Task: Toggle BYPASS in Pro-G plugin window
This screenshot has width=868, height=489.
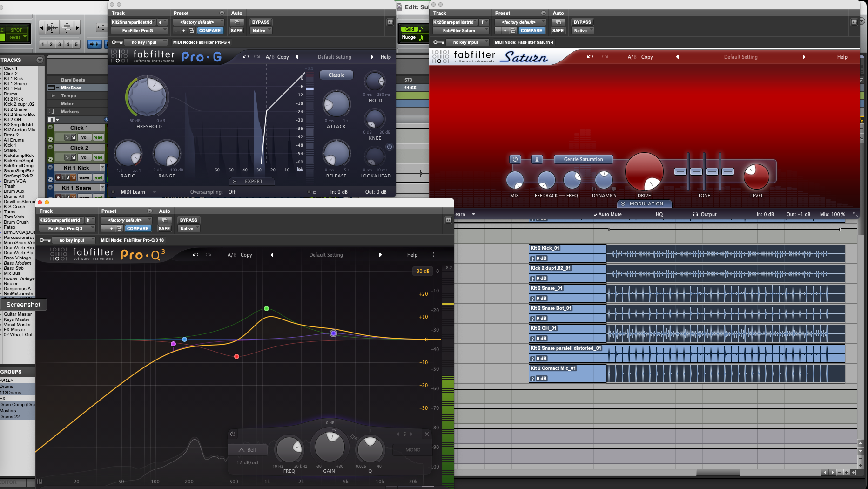Action: coord(261,22)
